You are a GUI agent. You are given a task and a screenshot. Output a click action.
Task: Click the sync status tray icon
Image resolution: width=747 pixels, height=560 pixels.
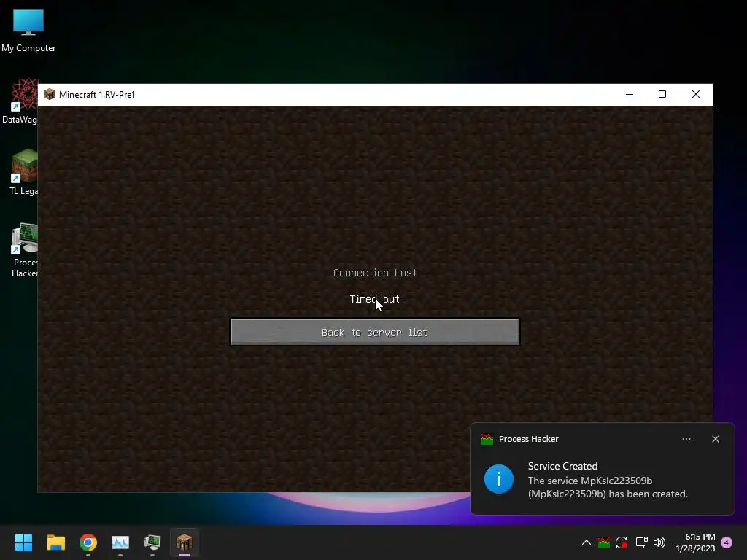622,542
